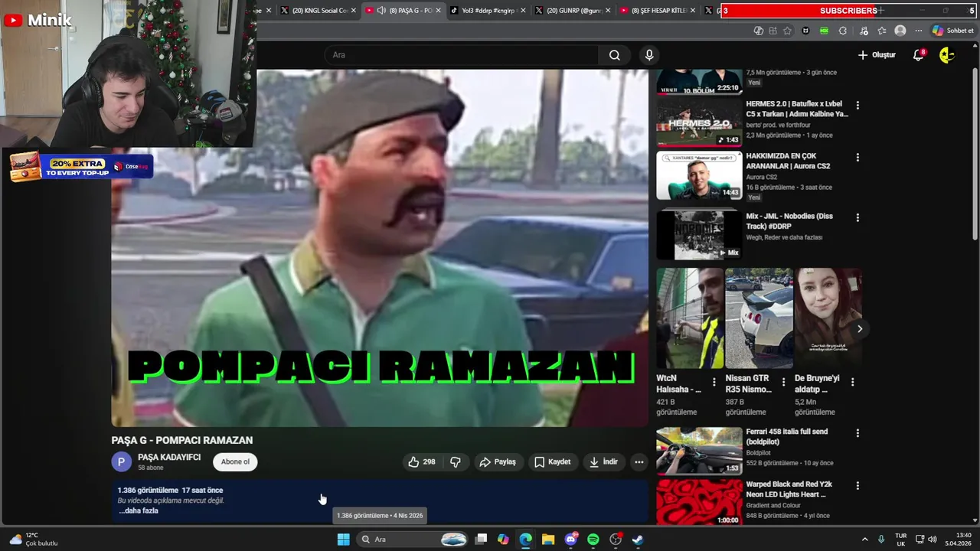The width and height of the screenshot is (980, 551).
Task: Click the PAŞA G - POMPACI RAMAZAN video player
Action: (x=380, y=248)
